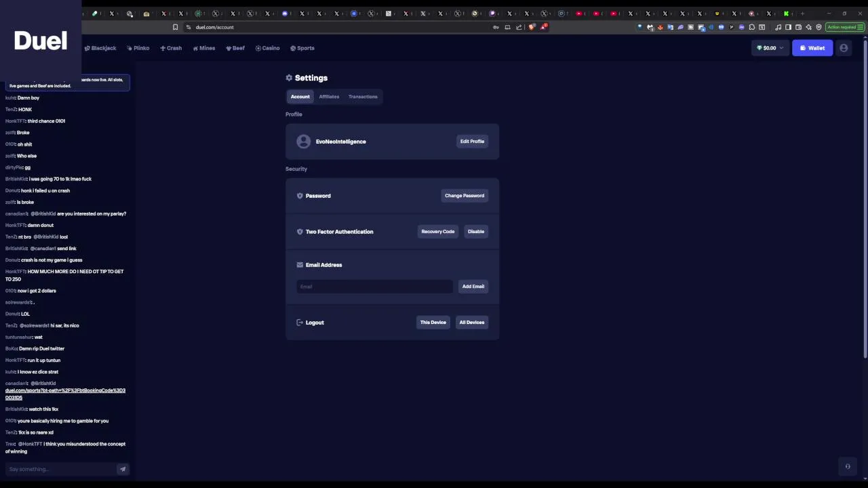The height and width of the screenshot is (488, 868).
Task: Click username kuhz on 'Damn boy' message
Action: 10,98
